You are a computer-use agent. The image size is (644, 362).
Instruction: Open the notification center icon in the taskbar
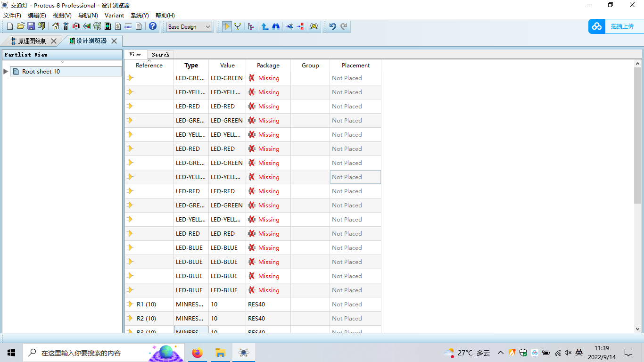tap(628, 353)
